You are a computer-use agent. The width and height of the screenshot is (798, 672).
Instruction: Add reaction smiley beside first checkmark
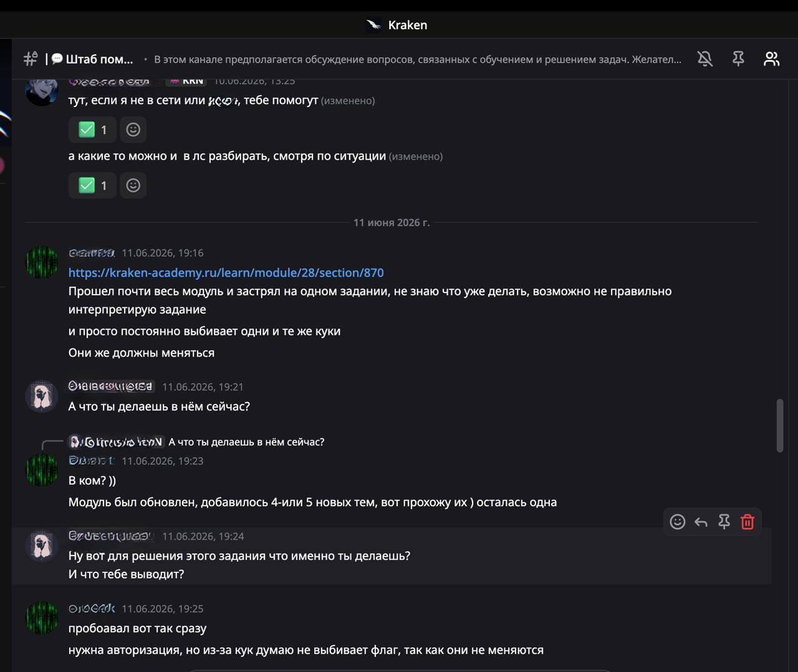click(133, 130)
